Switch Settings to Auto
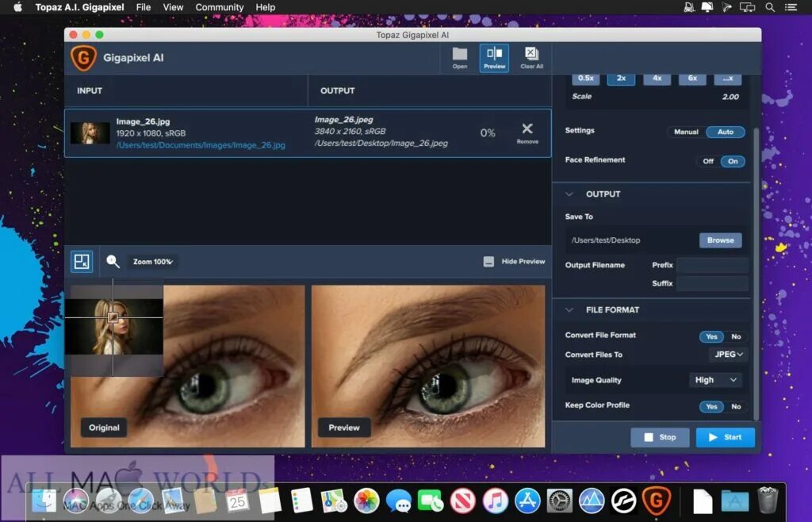 click(725, 132)
